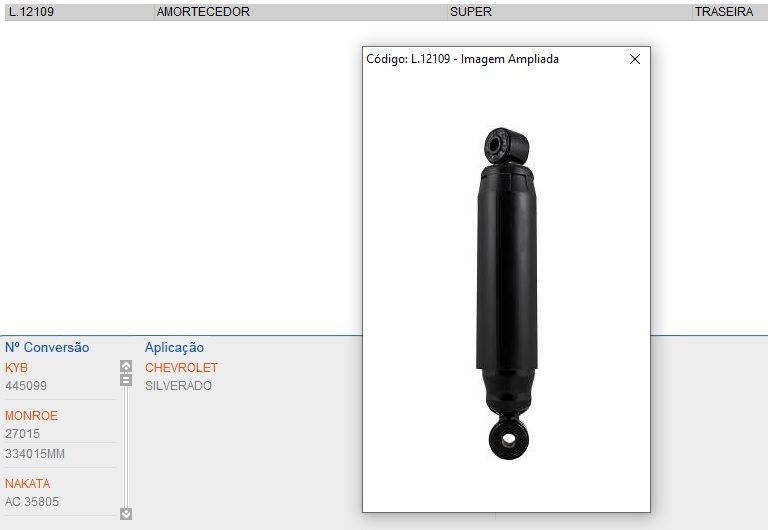Select the MONROE brand heading
The image size is (768, 530).
click(31, 416)
